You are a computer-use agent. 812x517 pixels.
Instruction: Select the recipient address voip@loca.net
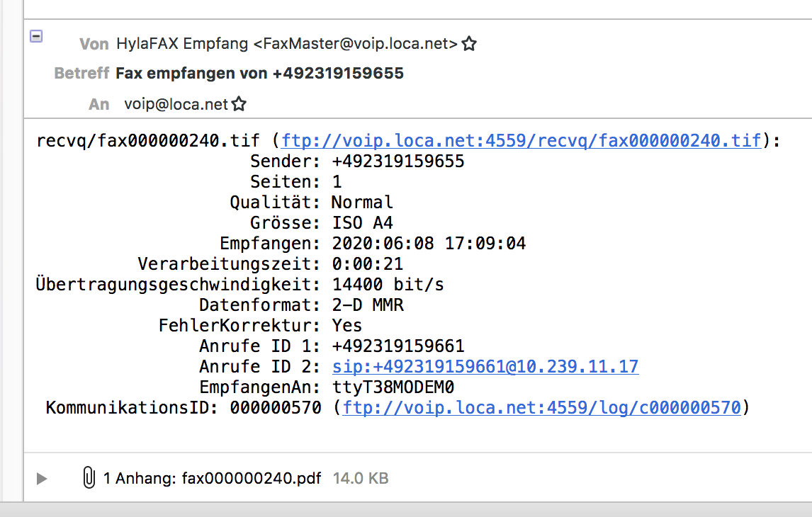[176, 105]
